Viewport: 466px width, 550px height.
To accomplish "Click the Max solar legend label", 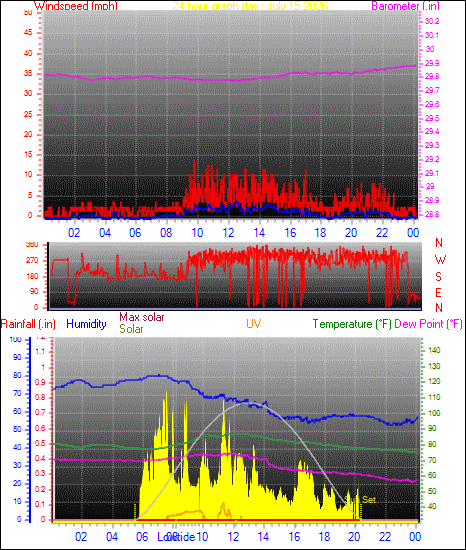I will point(142,317).
